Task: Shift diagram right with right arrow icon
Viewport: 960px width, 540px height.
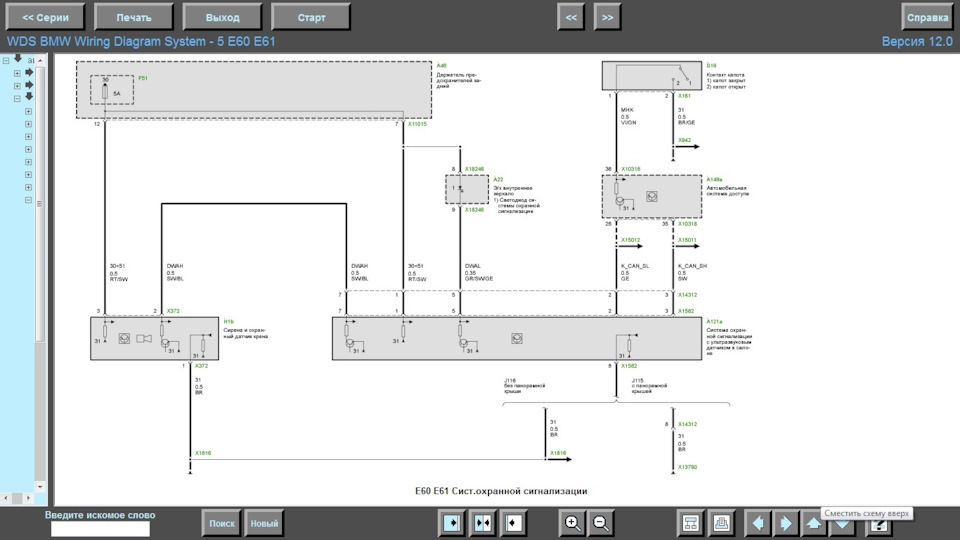Action: tap(786, 523)
